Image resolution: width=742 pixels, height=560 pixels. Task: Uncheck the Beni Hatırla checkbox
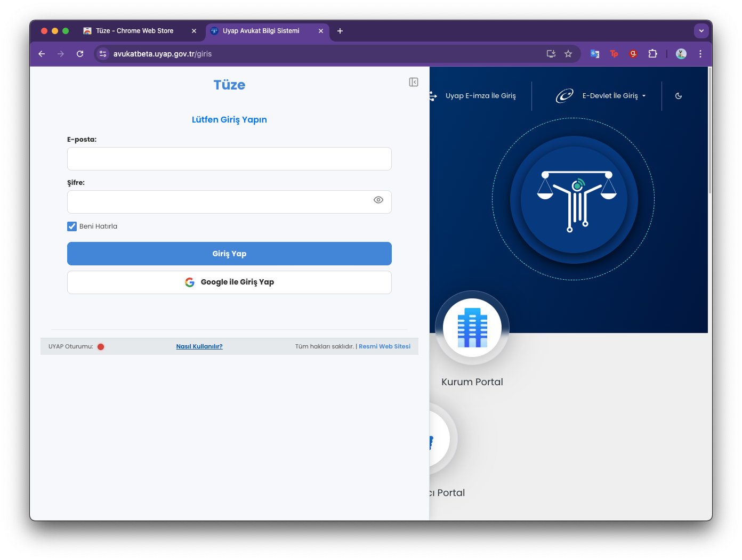(72, 226)
